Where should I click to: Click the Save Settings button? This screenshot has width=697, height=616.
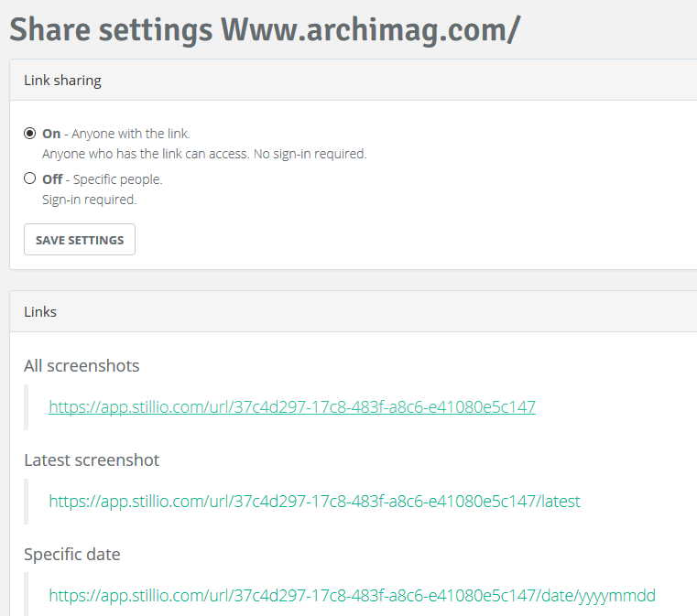[x=80, y=240]
